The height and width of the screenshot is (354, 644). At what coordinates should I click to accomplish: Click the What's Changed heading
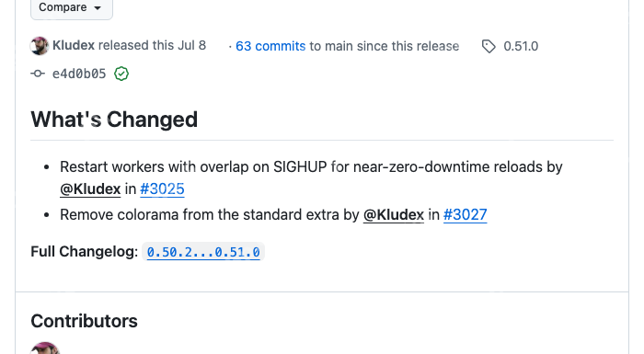tap(114, 120)
